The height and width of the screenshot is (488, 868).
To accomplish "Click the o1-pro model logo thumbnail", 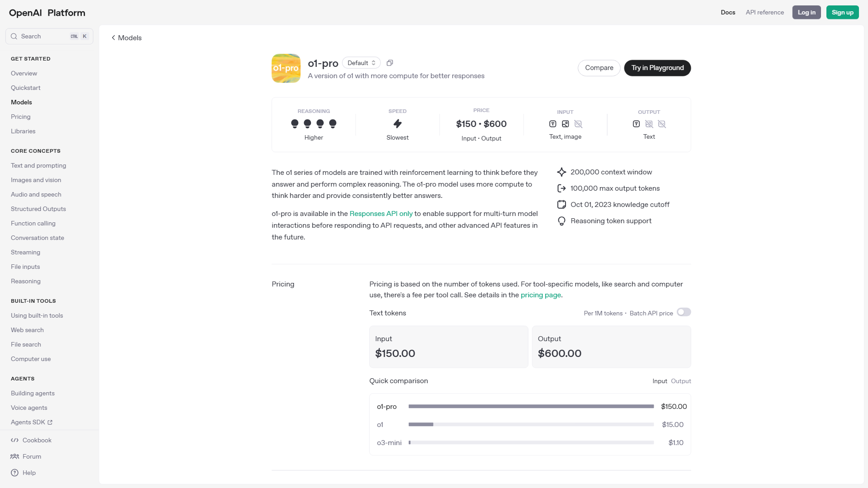I will [286, 68].
